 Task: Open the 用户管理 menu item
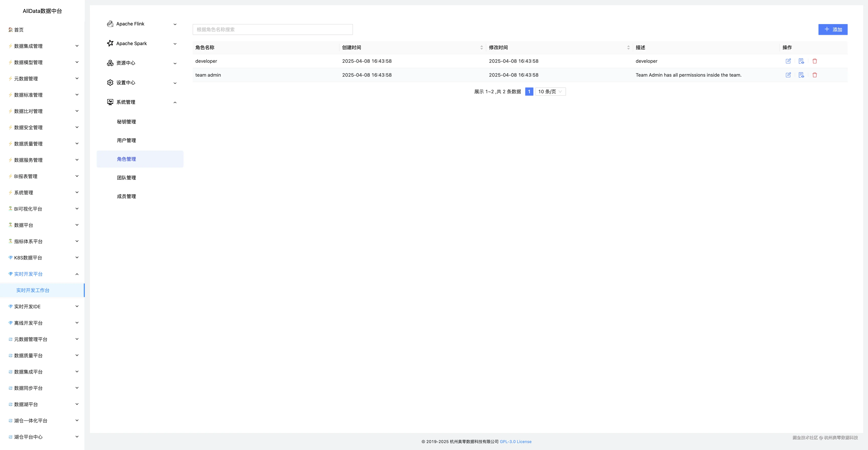click(126, 140)
